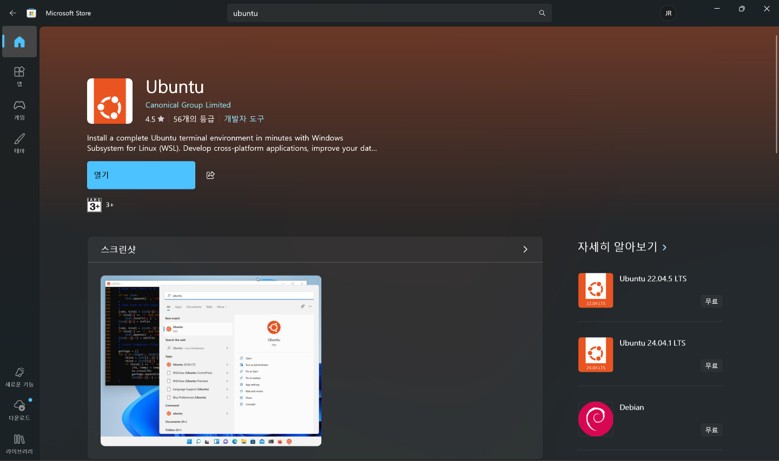779x461 pixels.
Task: Open the Ubuntu screenshot thumbnail
Action: [x=211, y=360]
